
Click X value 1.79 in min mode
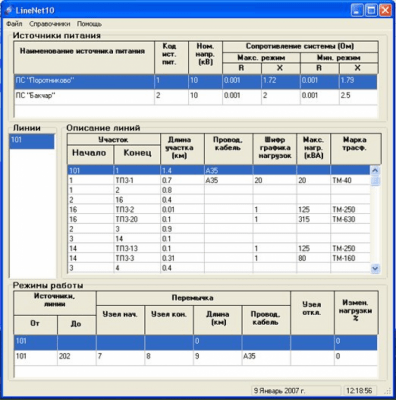coord(358,81)
